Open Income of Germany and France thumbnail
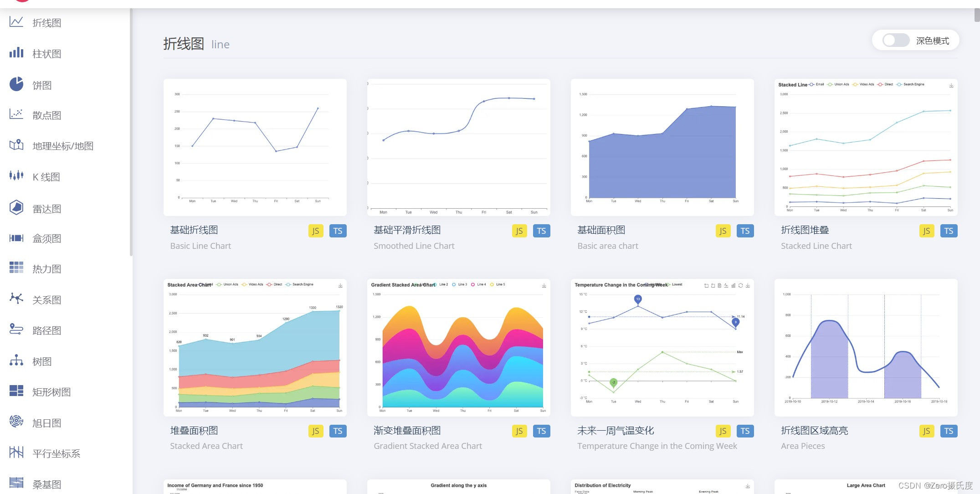 [255, 487]
